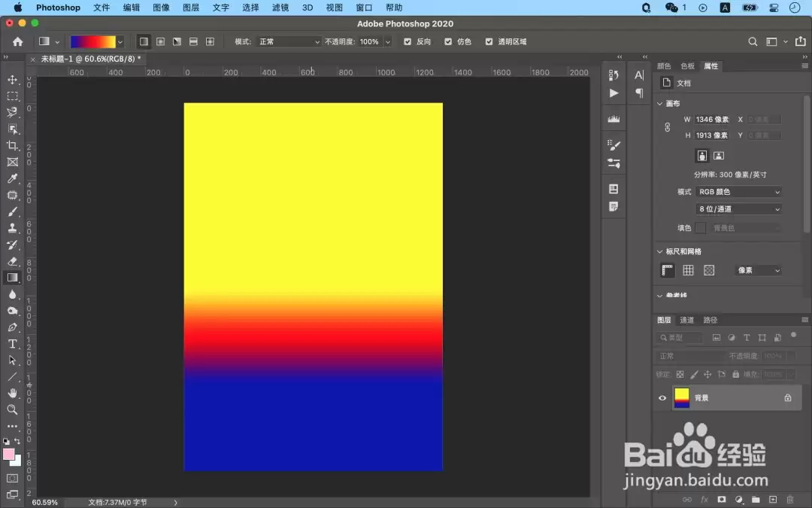Viewport: 812px width, 508px height.
Task: Select the Eraser tool
Action: coord(13,261)
